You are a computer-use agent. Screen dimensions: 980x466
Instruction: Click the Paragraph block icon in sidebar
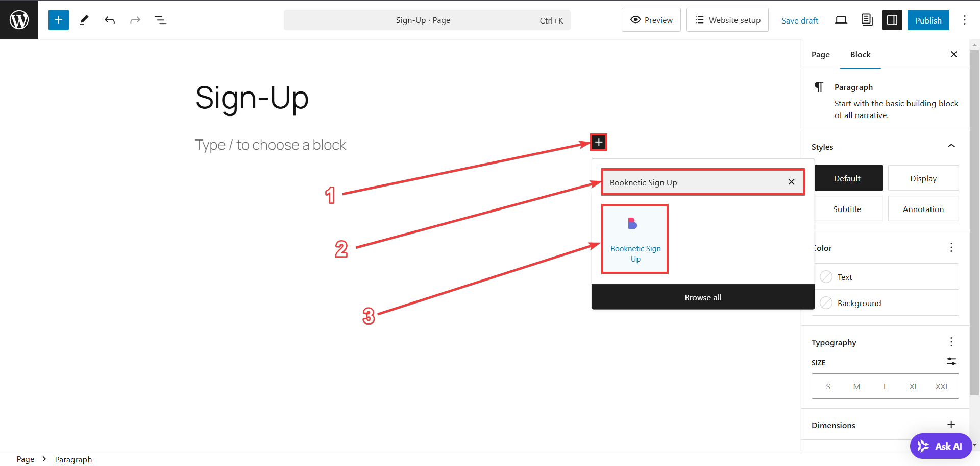click(x=819, y=87)
